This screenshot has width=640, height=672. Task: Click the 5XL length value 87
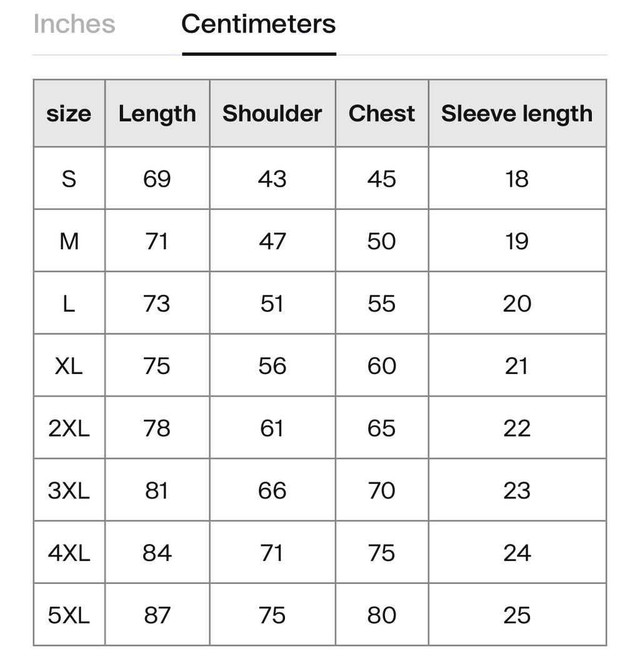(157, 616)
